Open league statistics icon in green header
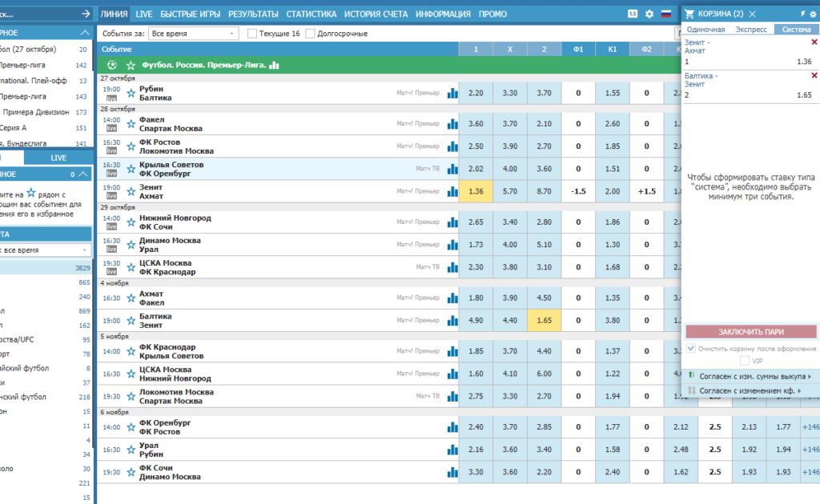Screen dimensions: 820x504 tap(274, 66)
